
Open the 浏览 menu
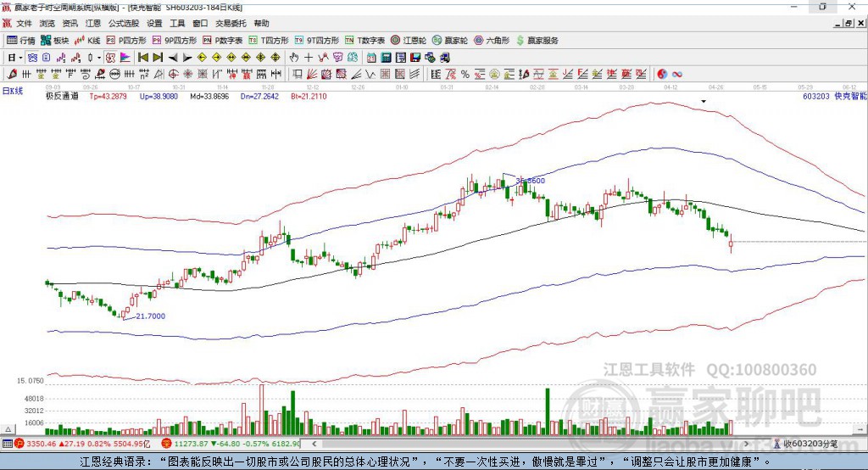(x=47, y=23)
